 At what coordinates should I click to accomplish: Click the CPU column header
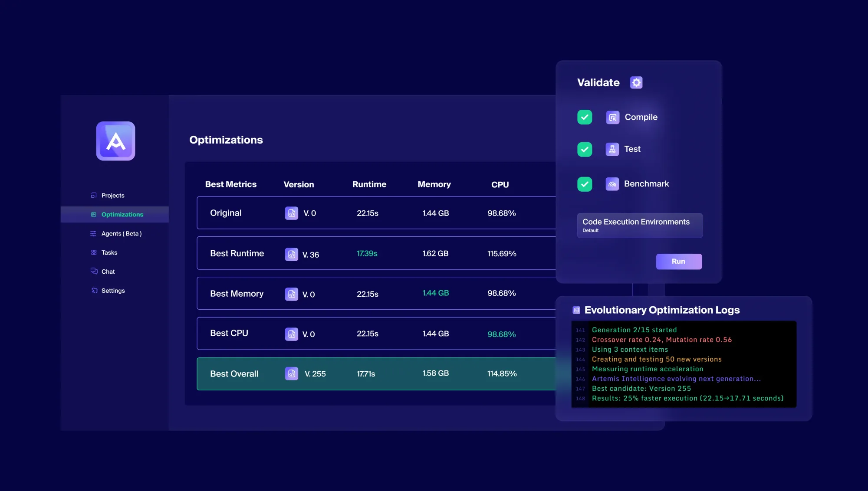click(x=500, y=185)
